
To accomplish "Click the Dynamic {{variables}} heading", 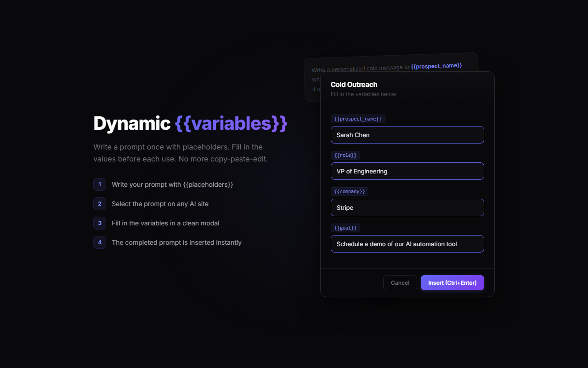I will (191, 123).
